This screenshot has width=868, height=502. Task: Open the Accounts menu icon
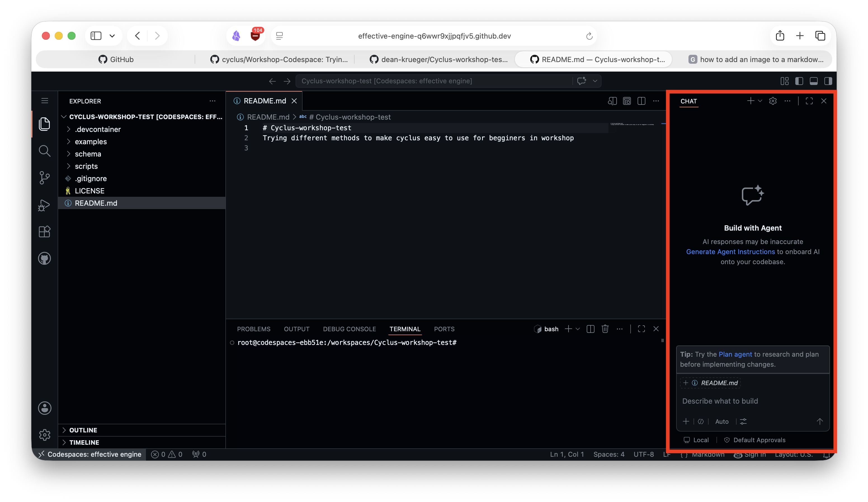(x=44, y=408)
